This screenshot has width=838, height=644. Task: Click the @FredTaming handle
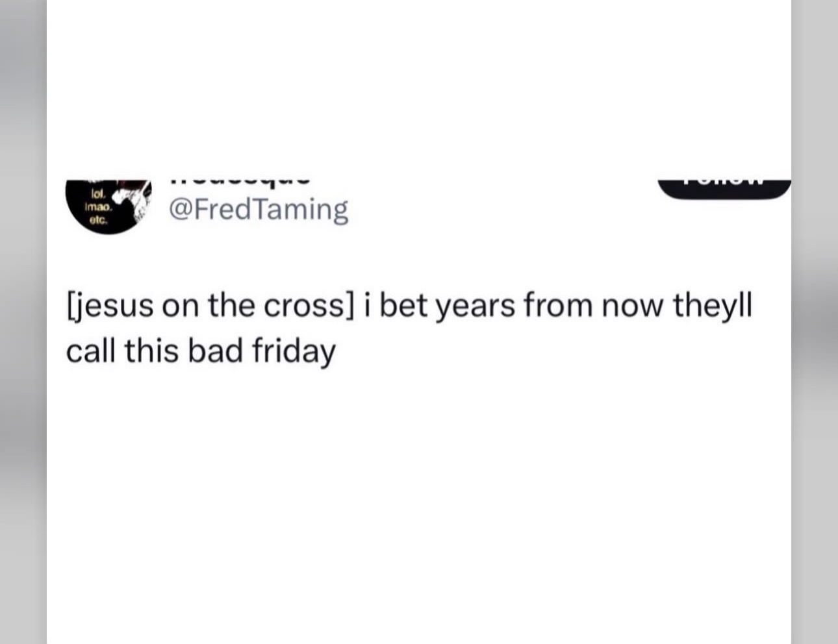[258, 209]
